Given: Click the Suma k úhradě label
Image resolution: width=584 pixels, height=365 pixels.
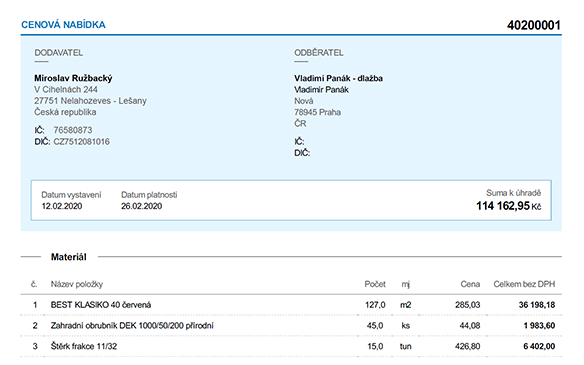Looking at the screenshot, I should [x=514, y=193].
